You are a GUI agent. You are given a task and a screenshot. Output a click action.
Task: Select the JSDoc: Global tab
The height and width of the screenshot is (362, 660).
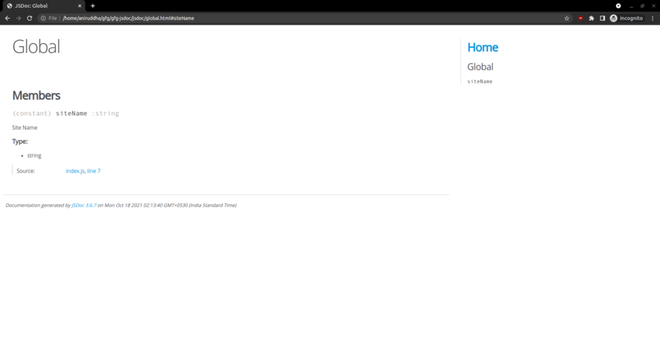[43, 6]
